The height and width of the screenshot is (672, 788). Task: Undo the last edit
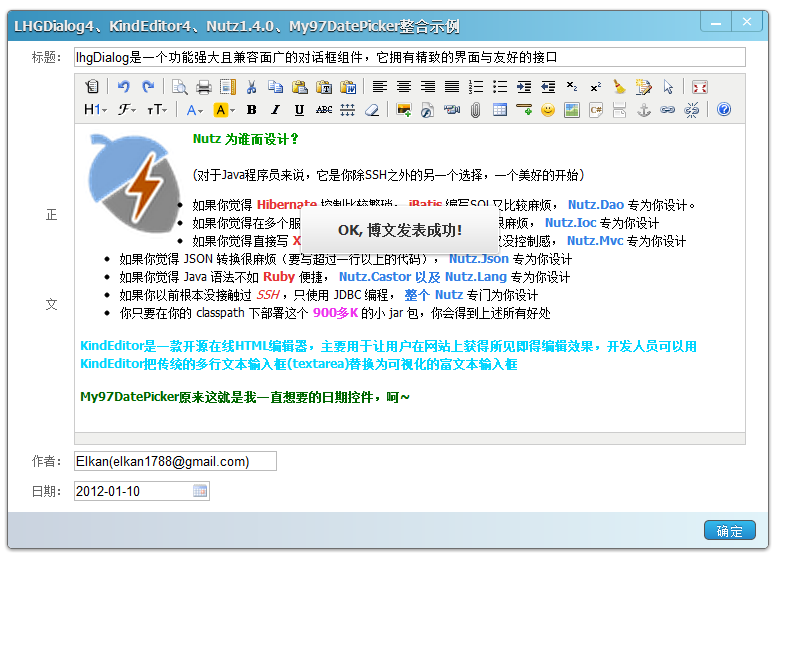[124, 87]
